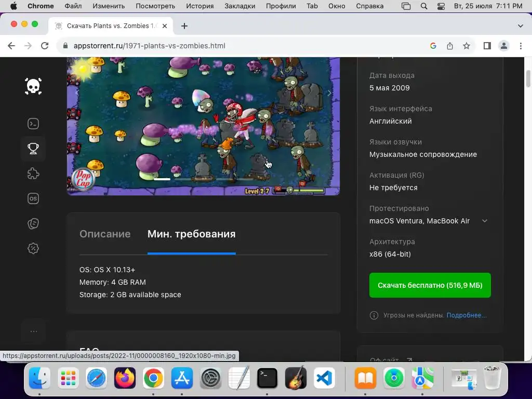This screenshot has width=532, height=399.
Task: Click Скачать бесплатно download button
Action: click(x=430, y=285)
